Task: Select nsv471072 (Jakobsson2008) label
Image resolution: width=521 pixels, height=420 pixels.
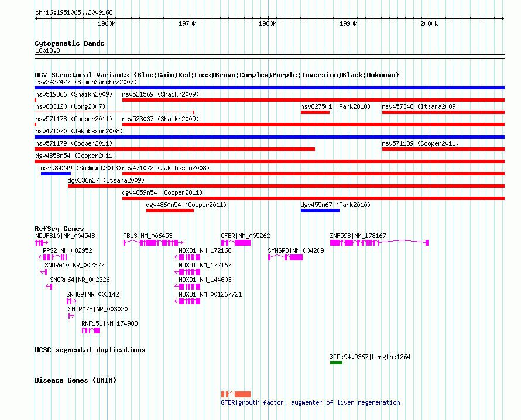Action: (166, 168)
